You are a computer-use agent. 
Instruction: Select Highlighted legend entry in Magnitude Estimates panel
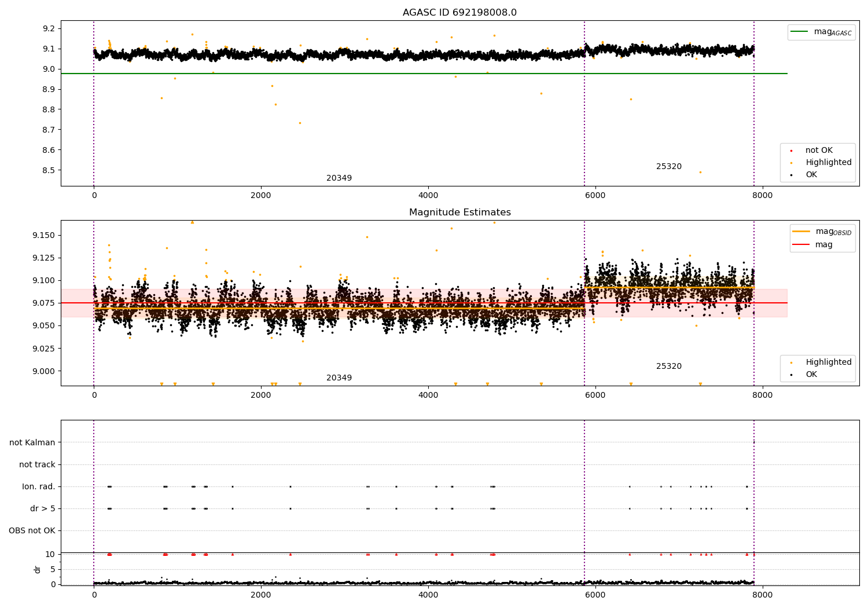tap(821, 362)
